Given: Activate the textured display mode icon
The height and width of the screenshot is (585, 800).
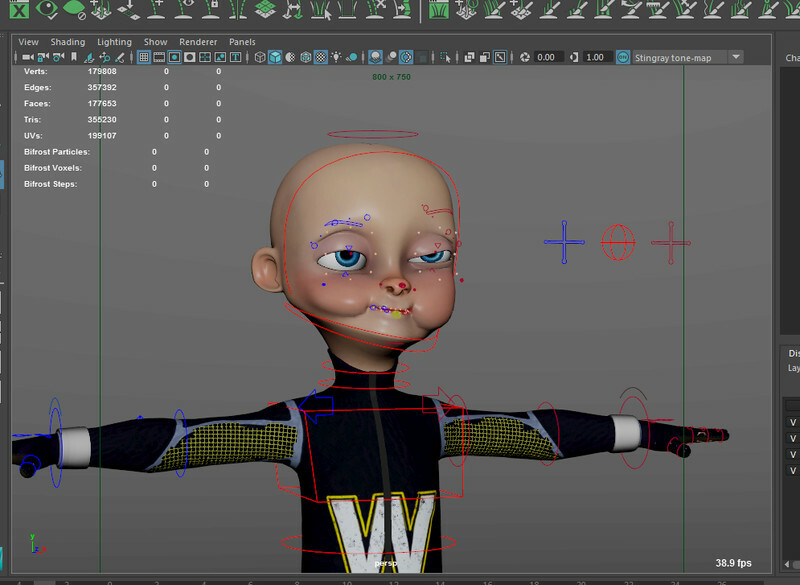Looking at the screenshot, I should click(x=323, y=57).
